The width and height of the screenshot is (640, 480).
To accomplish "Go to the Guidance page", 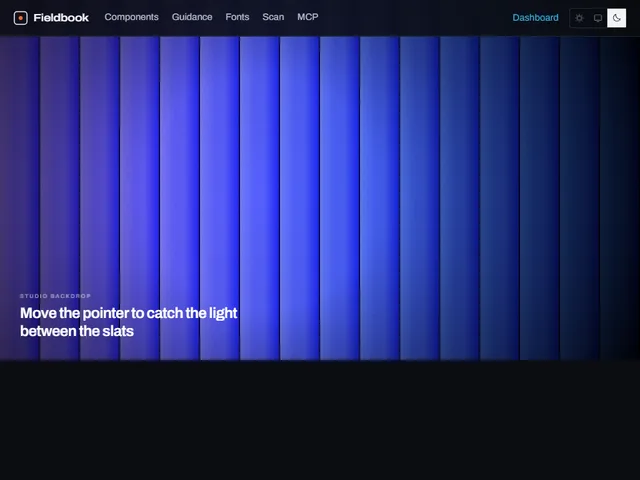I will pyautogui.click(x=192, y=17).
